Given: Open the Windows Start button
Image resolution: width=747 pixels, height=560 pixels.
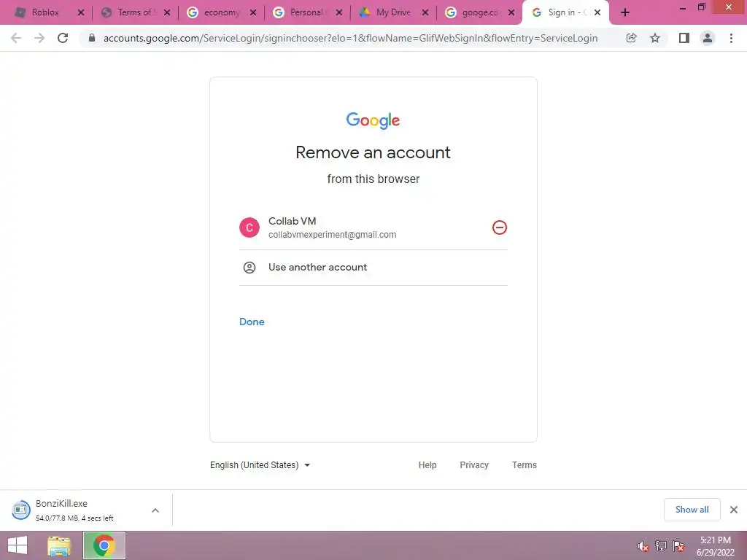Looking at the screenshot, I should [18, 545].
